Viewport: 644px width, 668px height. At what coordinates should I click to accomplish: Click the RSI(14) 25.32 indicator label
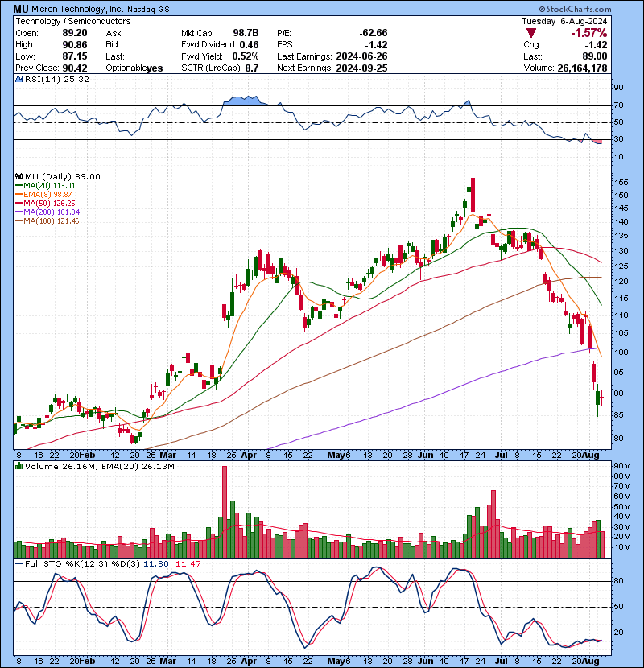click(57, 79)
